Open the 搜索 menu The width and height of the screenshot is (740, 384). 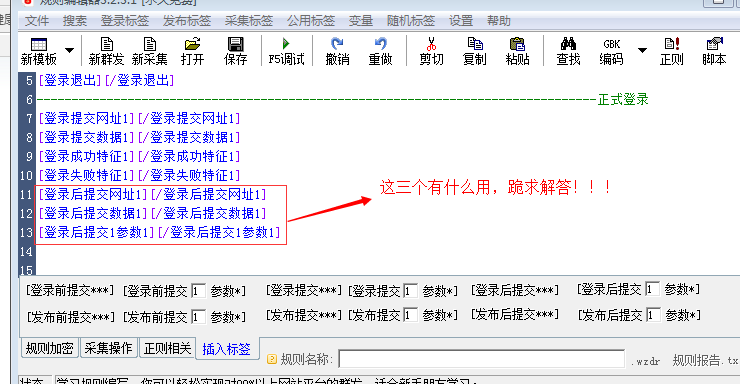click(75, 21)
